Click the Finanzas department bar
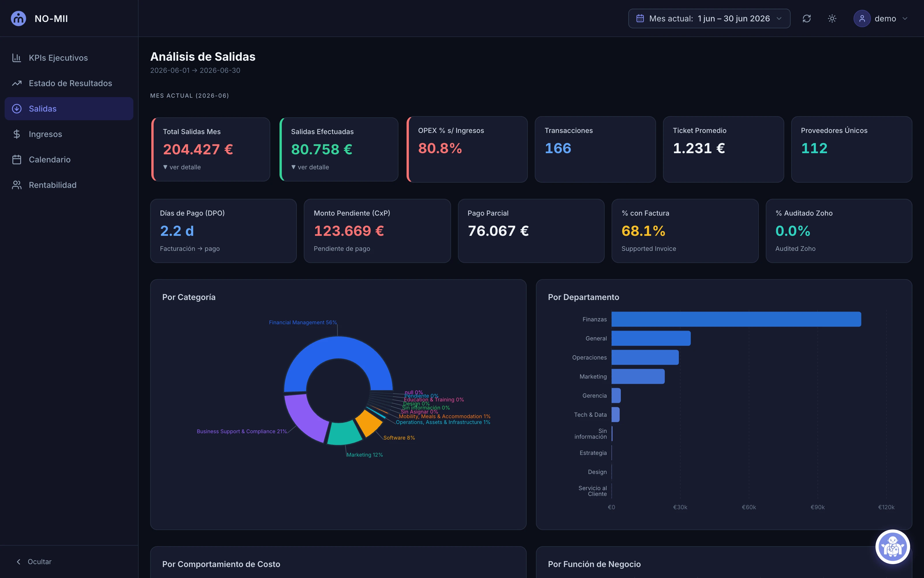Viewport: 924px width, 578px height. click(736, 319)
